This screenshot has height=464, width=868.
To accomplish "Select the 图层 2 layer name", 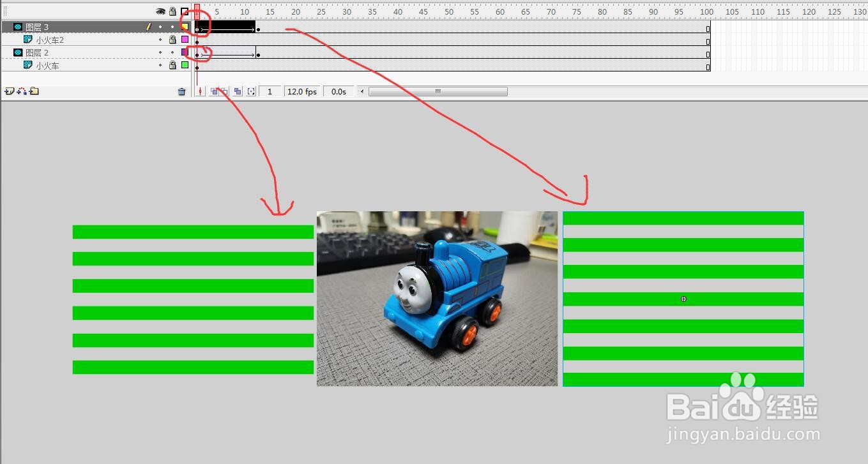I will click(37, 53).
